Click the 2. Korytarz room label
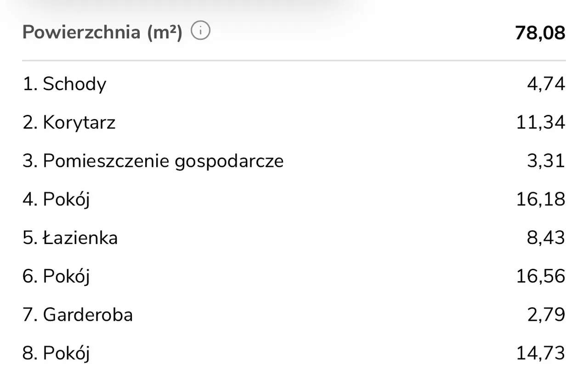 [69, 123]
